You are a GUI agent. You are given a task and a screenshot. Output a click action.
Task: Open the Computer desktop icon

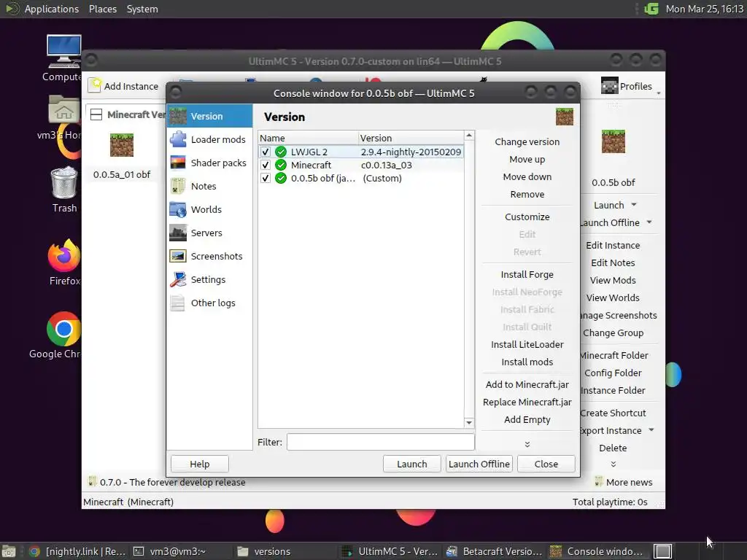(63, 52)
